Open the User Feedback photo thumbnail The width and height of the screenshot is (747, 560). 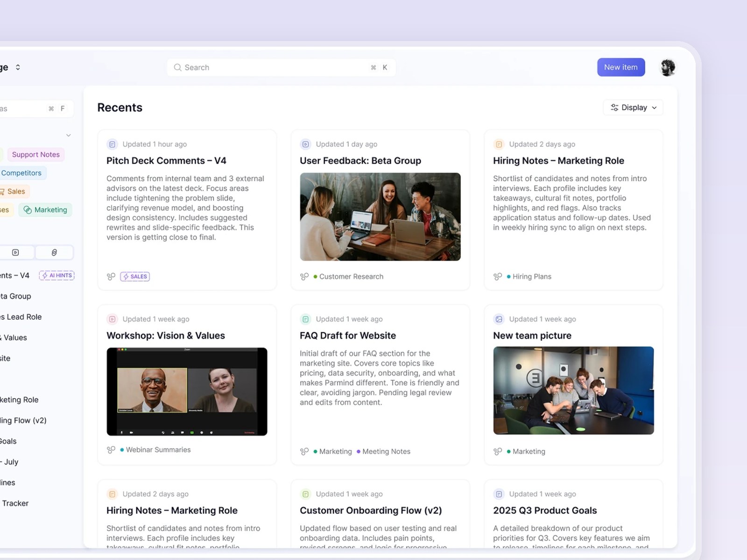pos(380,217)
